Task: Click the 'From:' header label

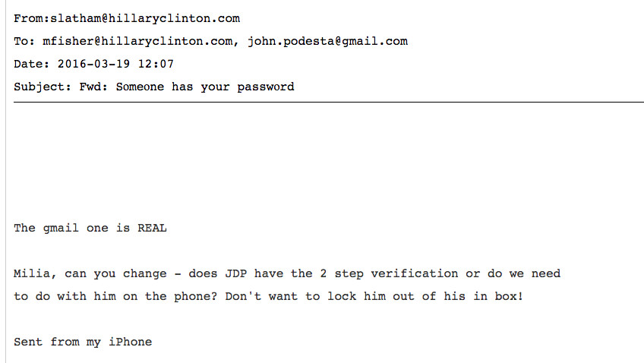Action: pyautogui.click(x=32, y=18)
